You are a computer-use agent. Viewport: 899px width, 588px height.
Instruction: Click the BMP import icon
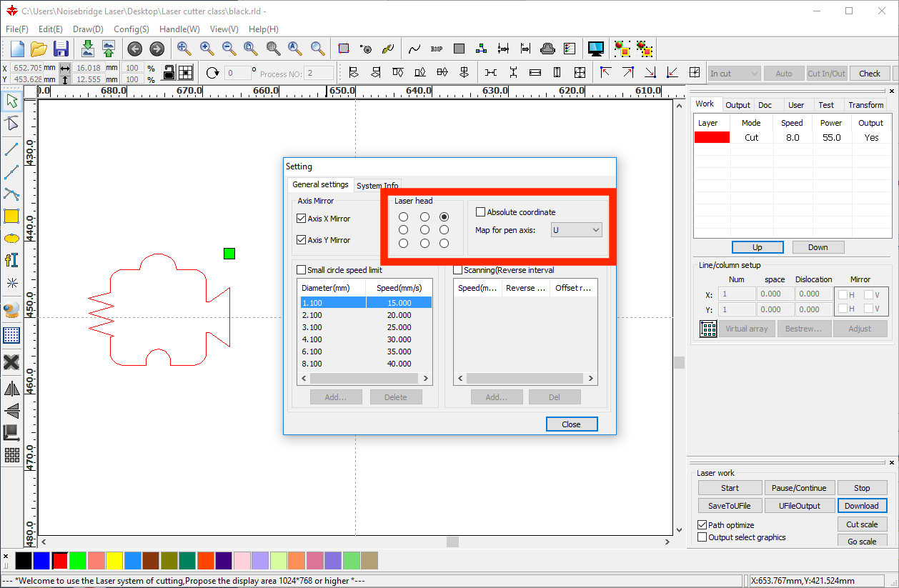pyautogui.click(x=437, y=49)
